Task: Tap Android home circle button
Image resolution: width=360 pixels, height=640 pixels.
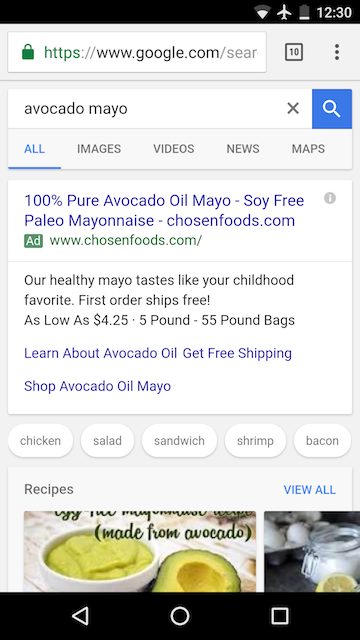Action: 180,616
